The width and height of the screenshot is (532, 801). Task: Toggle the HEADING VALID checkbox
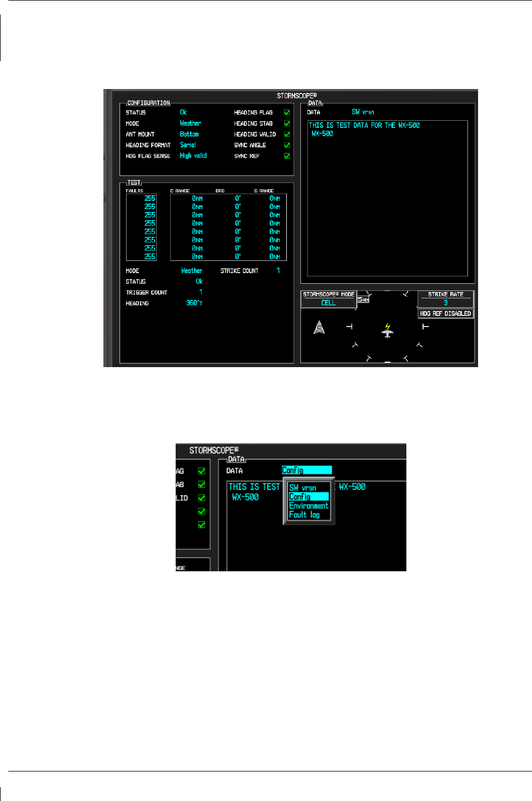tap(287, 134)
